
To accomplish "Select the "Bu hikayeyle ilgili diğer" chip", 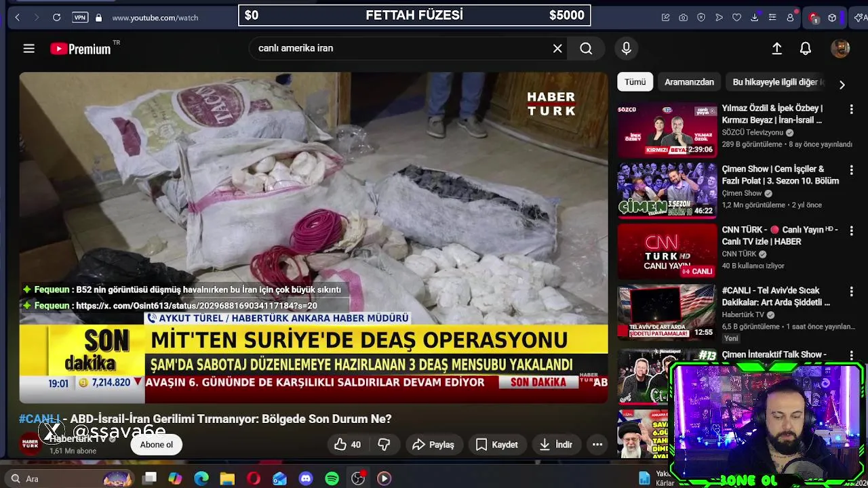I will (776, 82).
